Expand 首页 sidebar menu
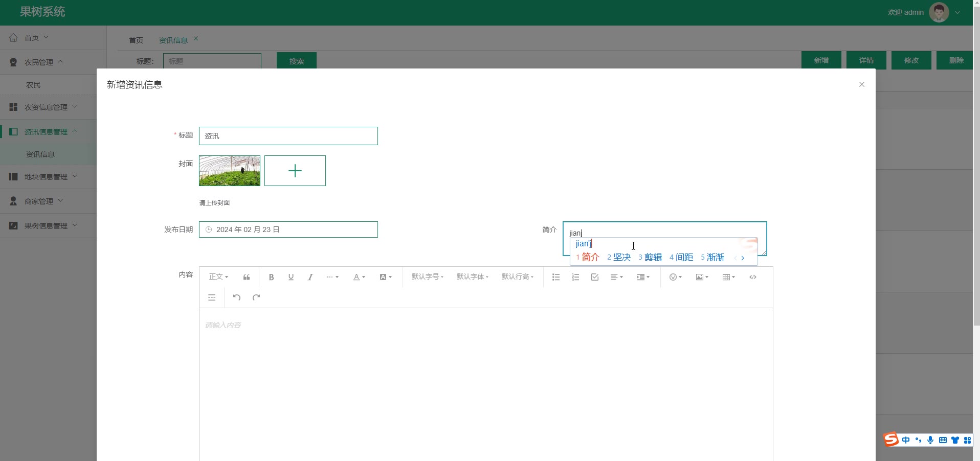980x461 pixels. pyautogui.click(x=53, y=37)
